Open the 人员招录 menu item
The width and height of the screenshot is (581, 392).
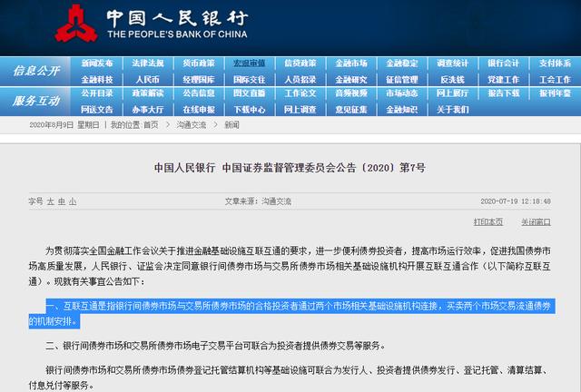coord(300,79)
